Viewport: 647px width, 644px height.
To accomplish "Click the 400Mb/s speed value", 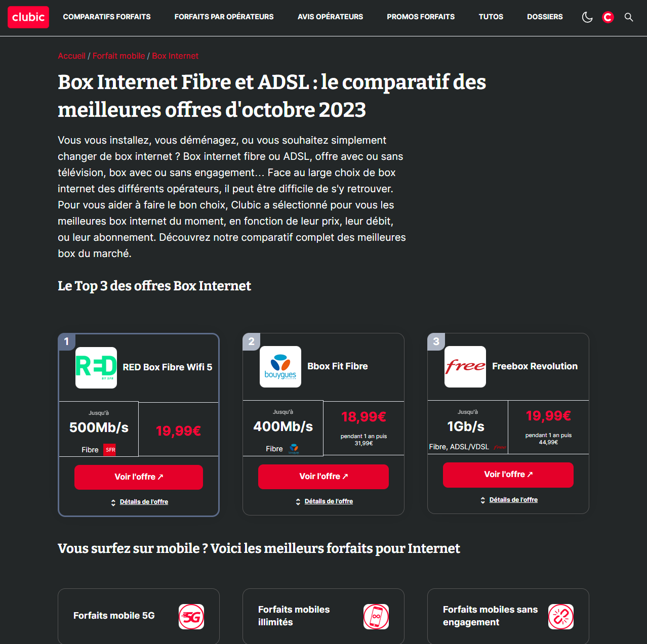I will [283, 426].
